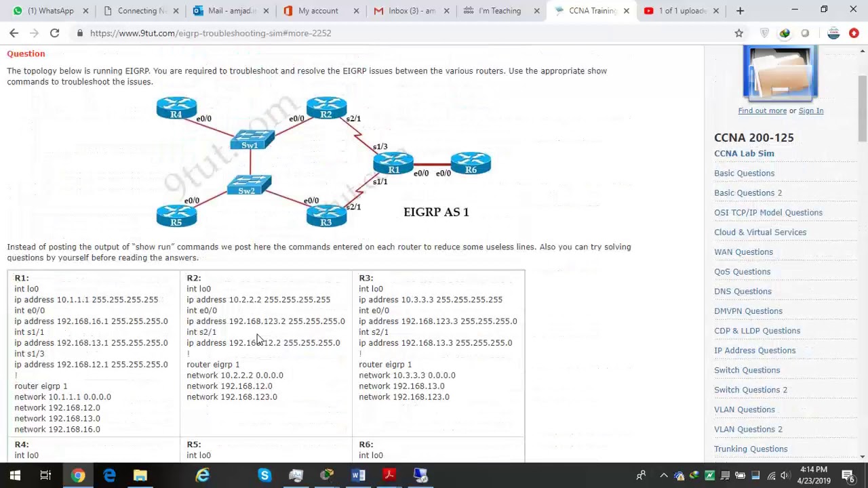868x488 pixels.
Task: Open the IP Address Questions link
Action: point(755,350)
